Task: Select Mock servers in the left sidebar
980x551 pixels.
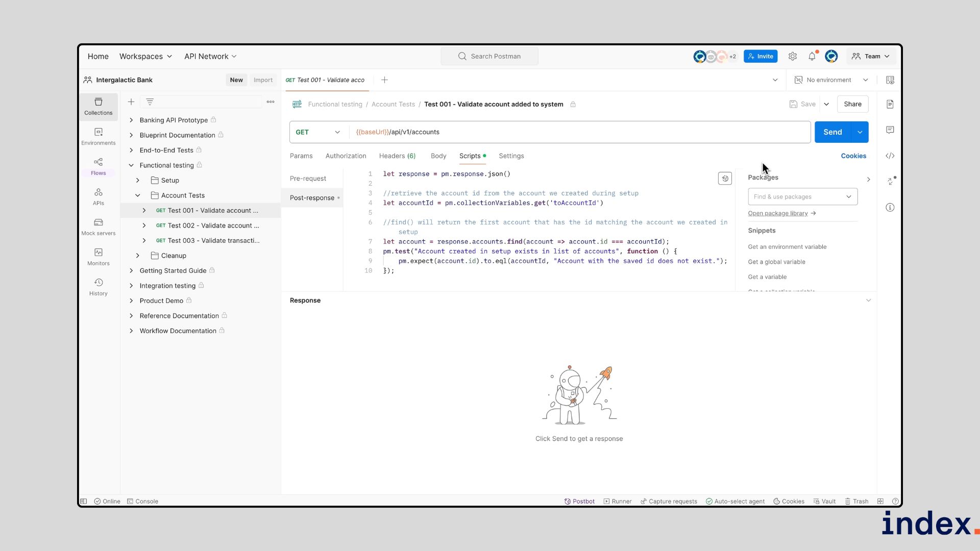Action: tap(98, 227)
